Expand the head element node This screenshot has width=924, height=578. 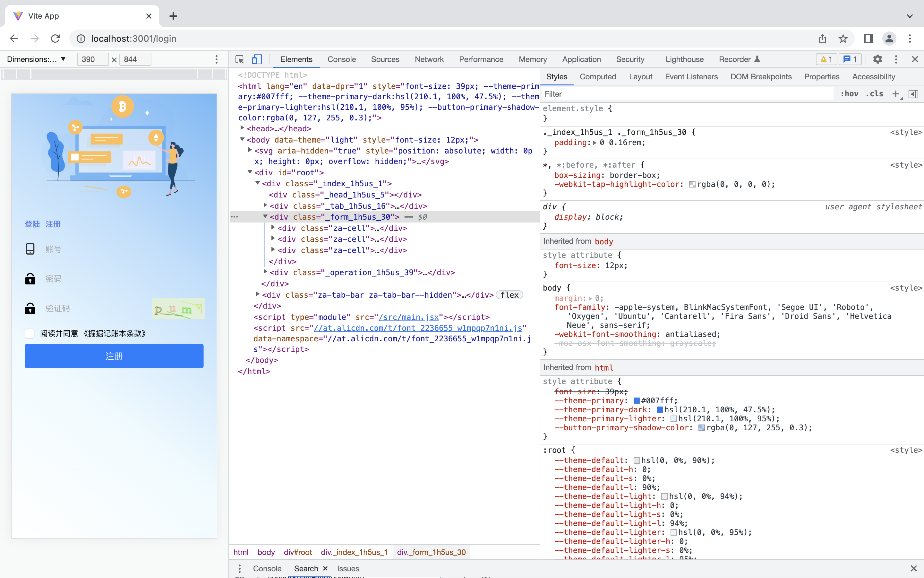[x=242, y=128]
